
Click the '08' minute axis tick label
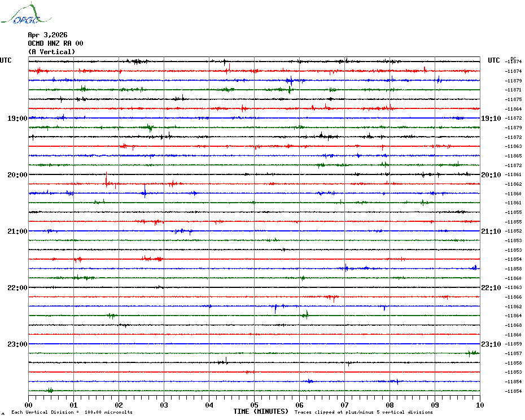(390, 405)
